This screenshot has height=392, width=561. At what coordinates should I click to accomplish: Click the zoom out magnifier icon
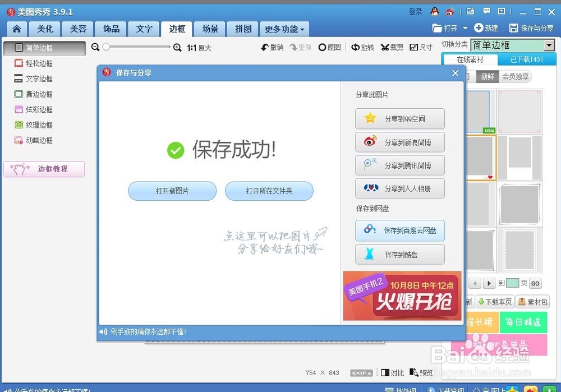(95, 47)
